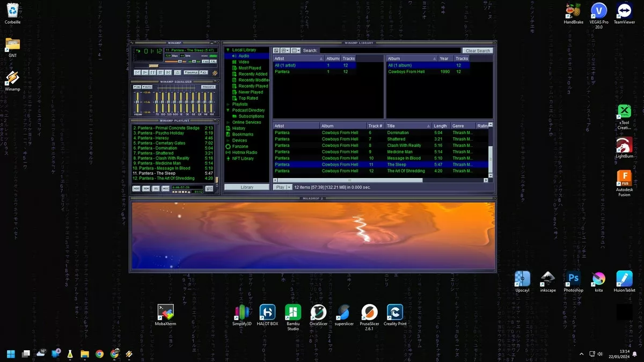Select Audio in the Local Library sidebar
This screenshot has height=362, width=644.
[x=243, y=55]
